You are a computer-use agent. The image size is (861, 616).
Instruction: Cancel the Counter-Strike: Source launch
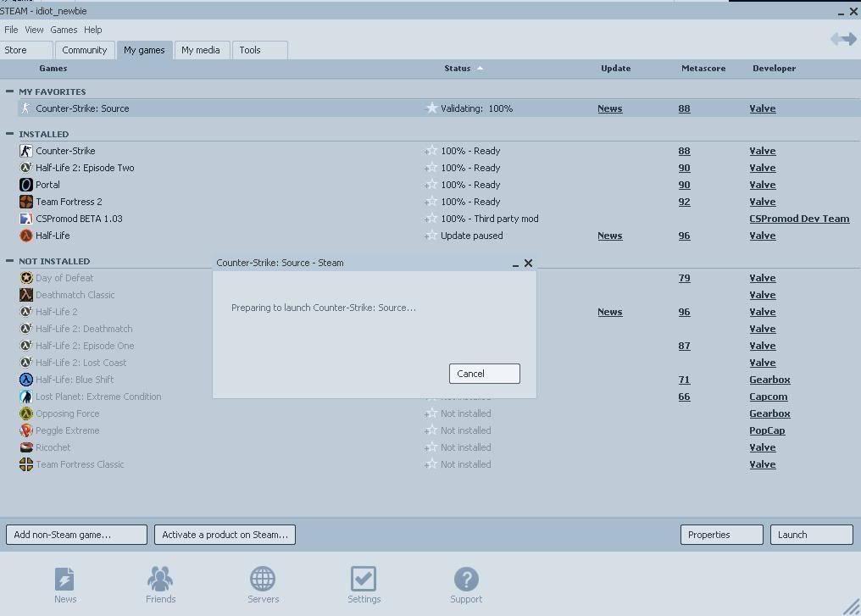pos(485,374)
